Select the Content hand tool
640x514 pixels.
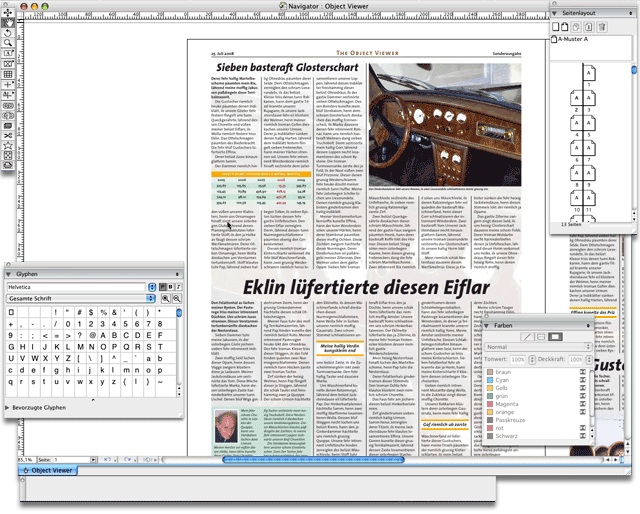[x=8, y=23]
